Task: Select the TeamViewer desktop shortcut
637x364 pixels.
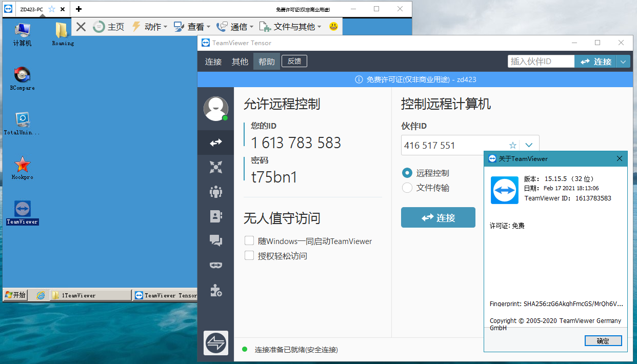Action: [x=22, y=213]
